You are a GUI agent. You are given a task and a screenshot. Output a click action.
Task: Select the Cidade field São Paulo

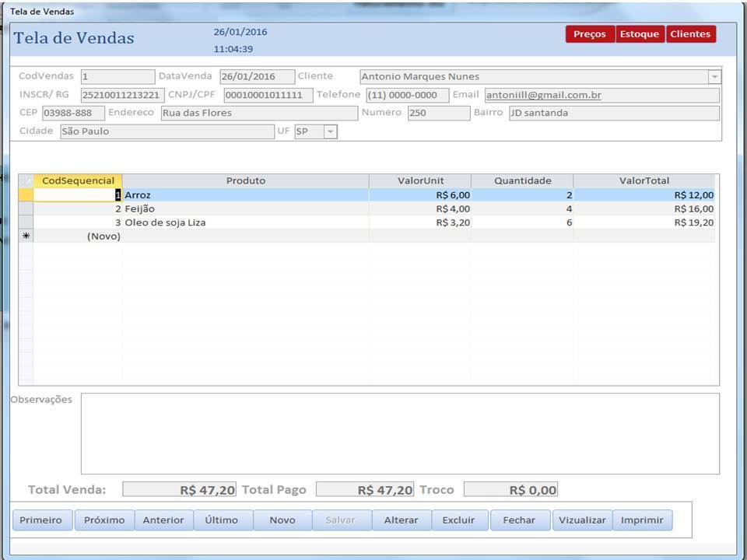coord(167,131)
